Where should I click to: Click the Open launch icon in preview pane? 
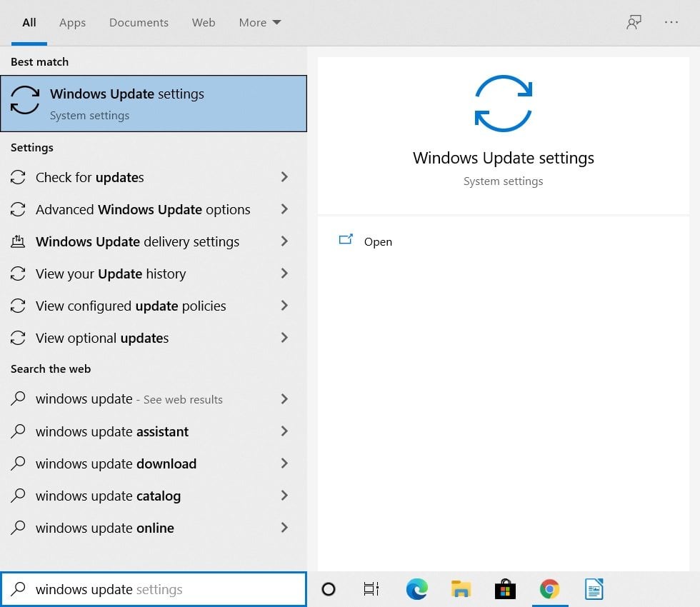click(x=346, y=240)
